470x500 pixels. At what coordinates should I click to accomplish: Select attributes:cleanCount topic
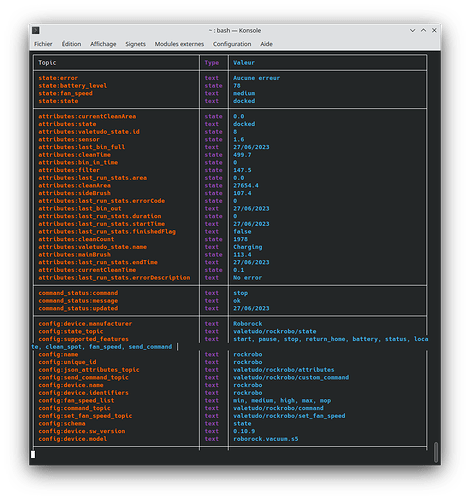pos(76,239)
